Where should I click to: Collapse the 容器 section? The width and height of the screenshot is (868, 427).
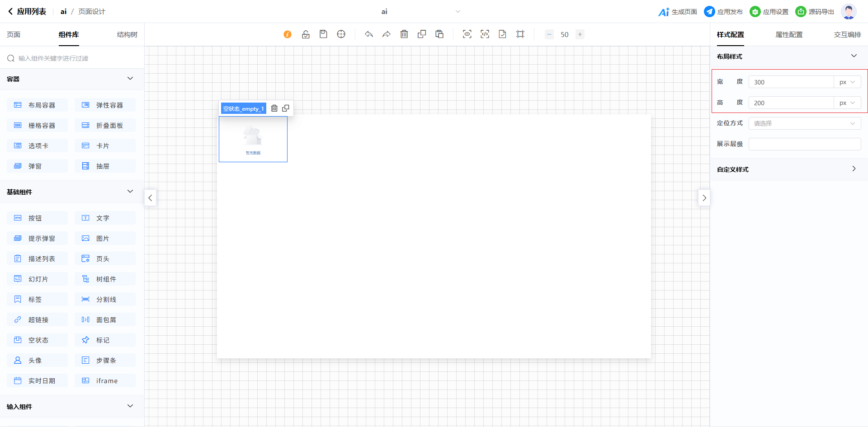pyautogui.click(x=130, y=79)
